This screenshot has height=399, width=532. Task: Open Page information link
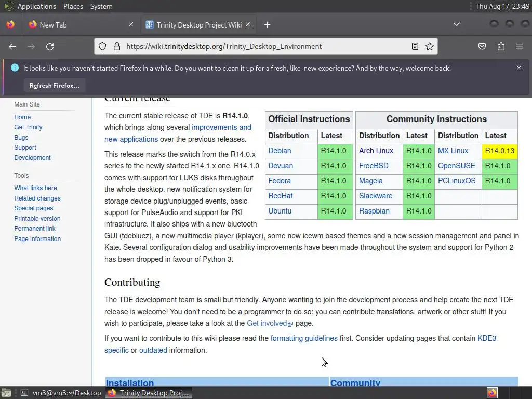37,239
